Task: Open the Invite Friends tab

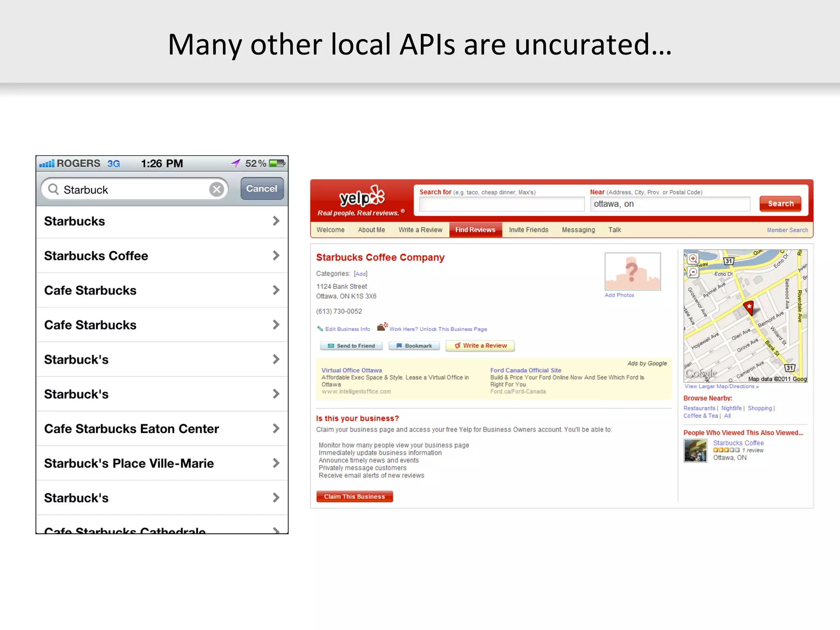Action: pos(529,230)
